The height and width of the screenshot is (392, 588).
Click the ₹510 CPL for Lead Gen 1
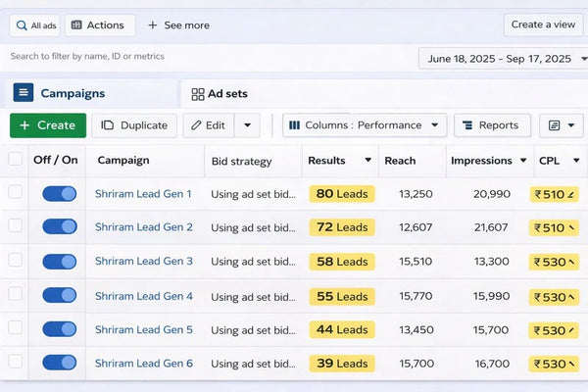(554, 194)
